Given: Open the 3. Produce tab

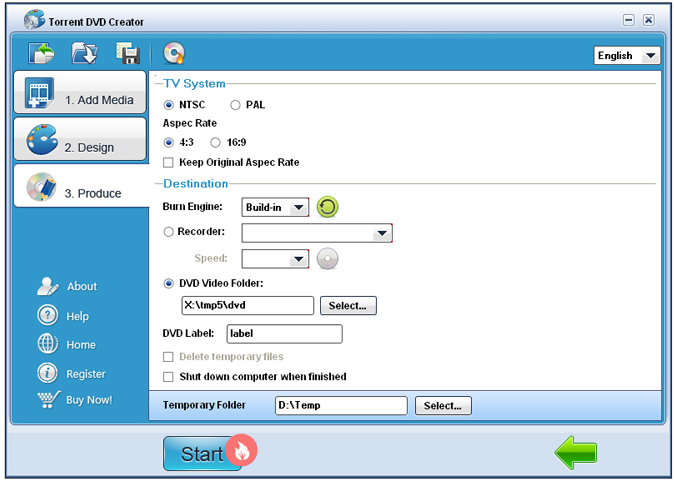Looking at the screenshot, I should (x=82, y=186).
